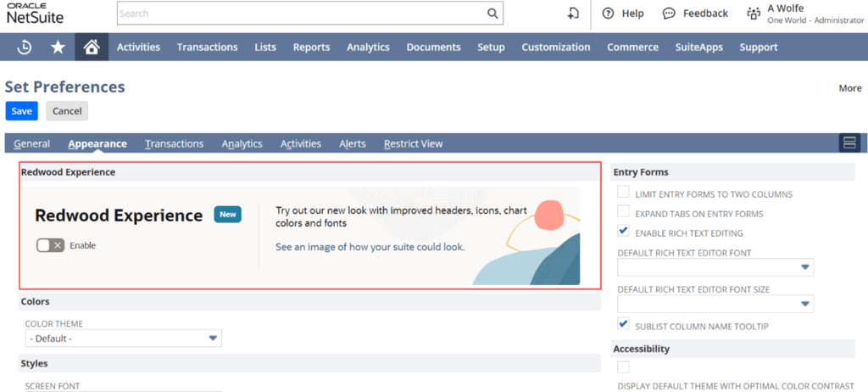This screenshot has width=868, height=392.
Task: Switch to the Transactions preferences tab
Action: (175, 143)
